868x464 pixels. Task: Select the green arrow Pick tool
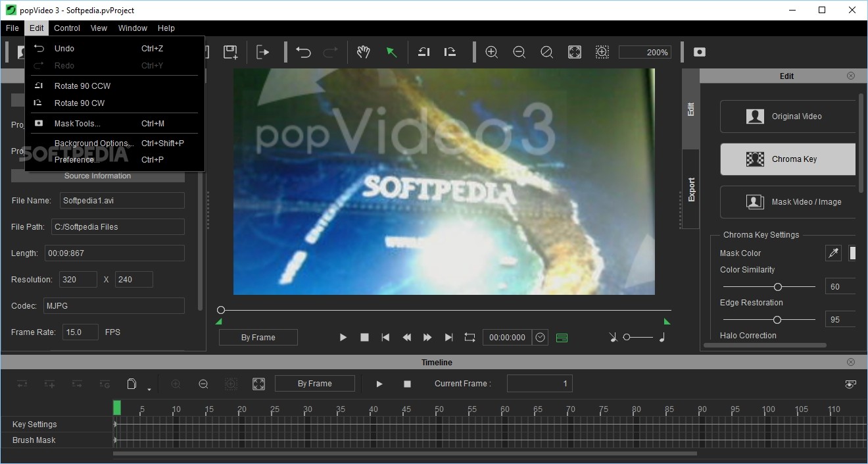coord(391,52)
